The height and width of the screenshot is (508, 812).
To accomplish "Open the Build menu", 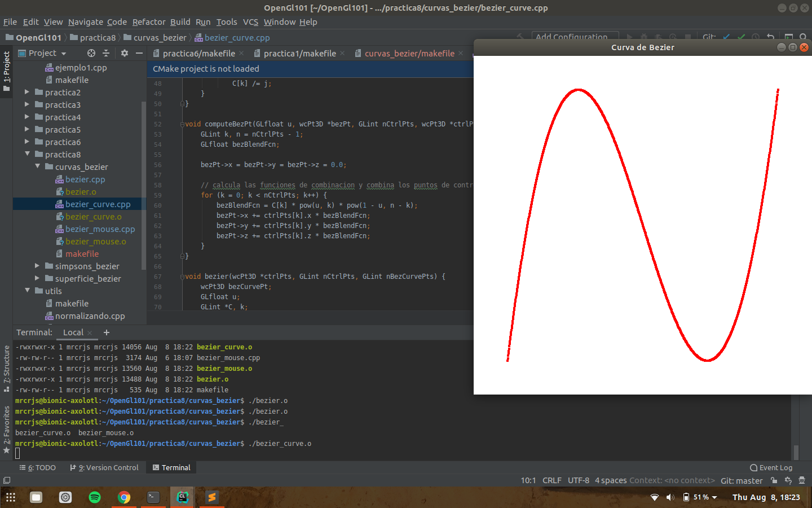I will [x=180, y=22].
